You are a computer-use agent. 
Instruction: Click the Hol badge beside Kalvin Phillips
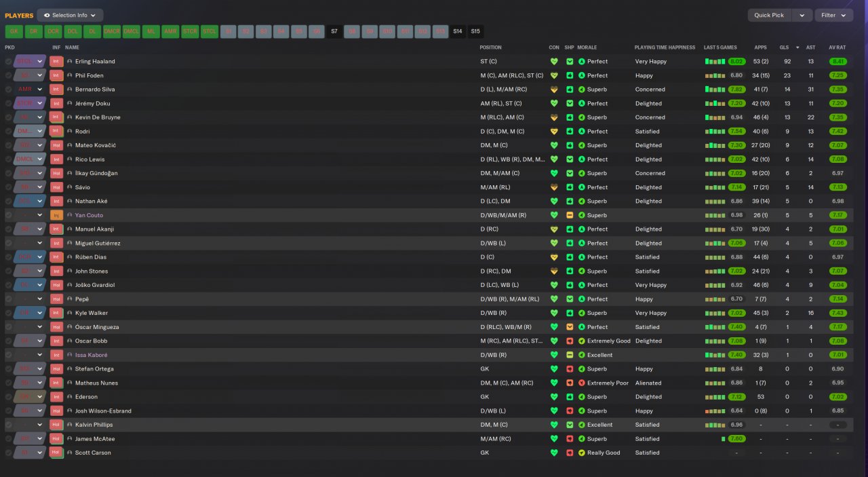coord(56,425)
